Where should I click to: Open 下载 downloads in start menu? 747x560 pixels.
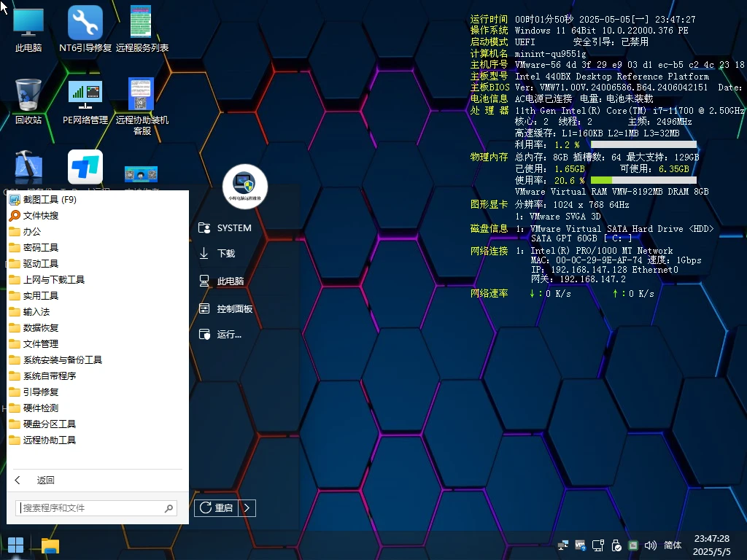coord(217,253)
